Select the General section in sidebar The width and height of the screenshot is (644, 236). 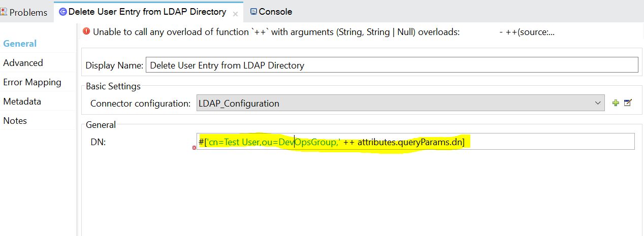20,44
